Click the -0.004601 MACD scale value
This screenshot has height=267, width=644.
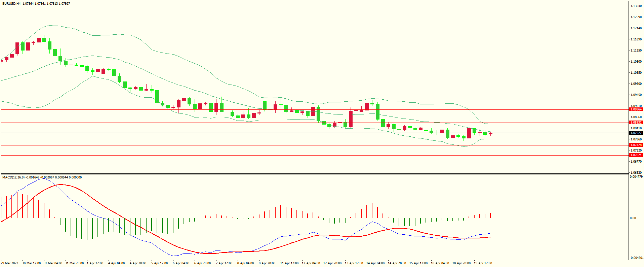(637, 258)
